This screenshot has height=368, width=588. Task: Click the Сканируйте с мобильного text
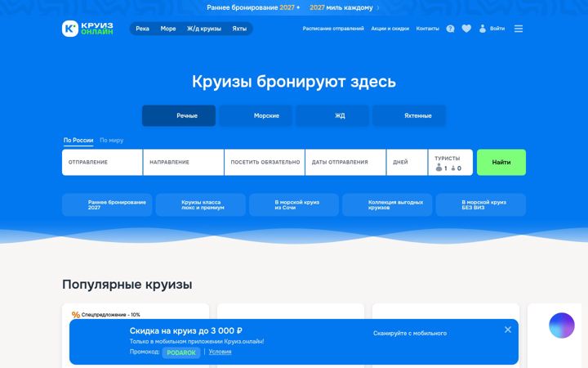pos(410,333)
